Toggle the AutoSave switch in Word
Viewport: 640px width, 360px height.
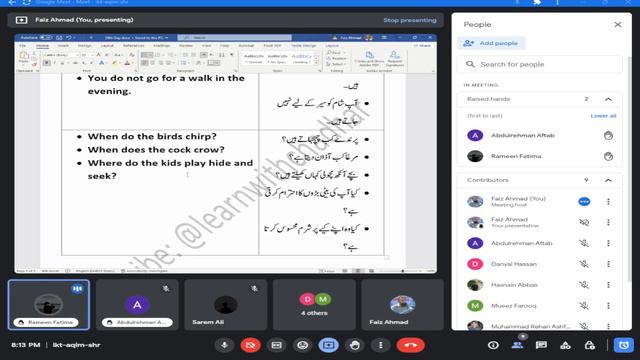(45, 38)
